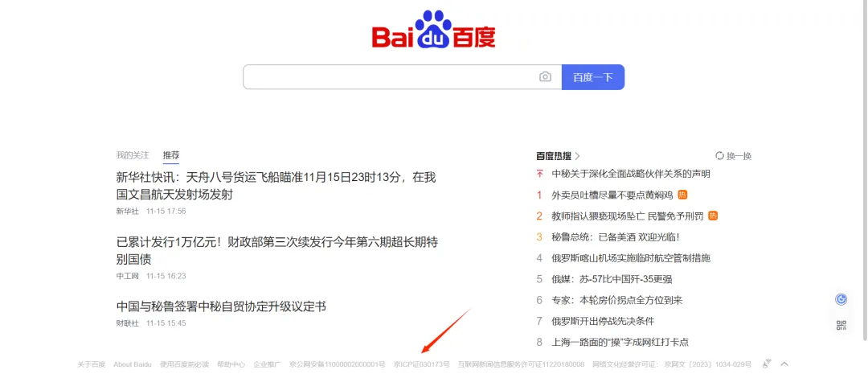Open the 帮助中心 footer link
This screenshot has width=868, height=374.
pos(231,364)
